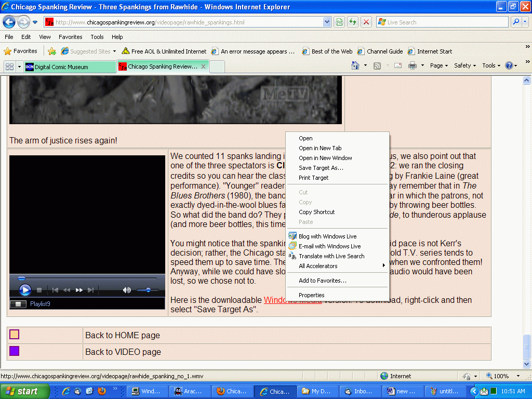Open the View menu
The height and width of the screenshot is (399, 532).
click(x=45, y=37)
